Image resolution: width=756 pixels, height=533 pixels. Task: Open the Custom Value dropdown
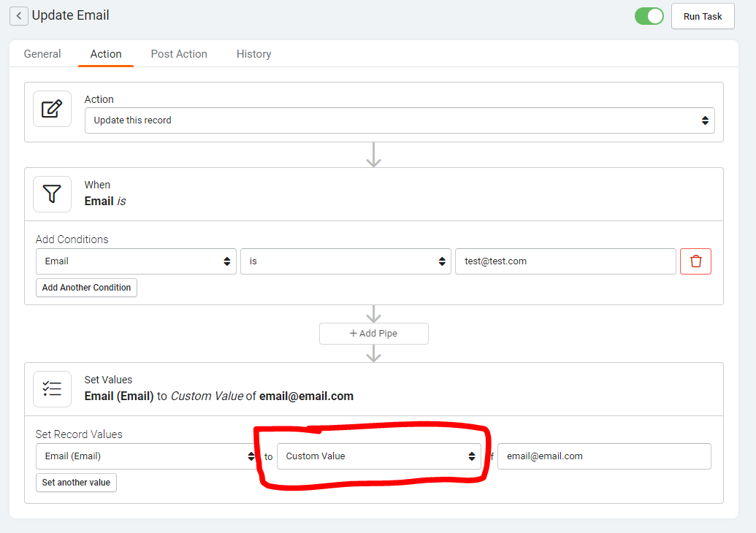pos(379,456)
